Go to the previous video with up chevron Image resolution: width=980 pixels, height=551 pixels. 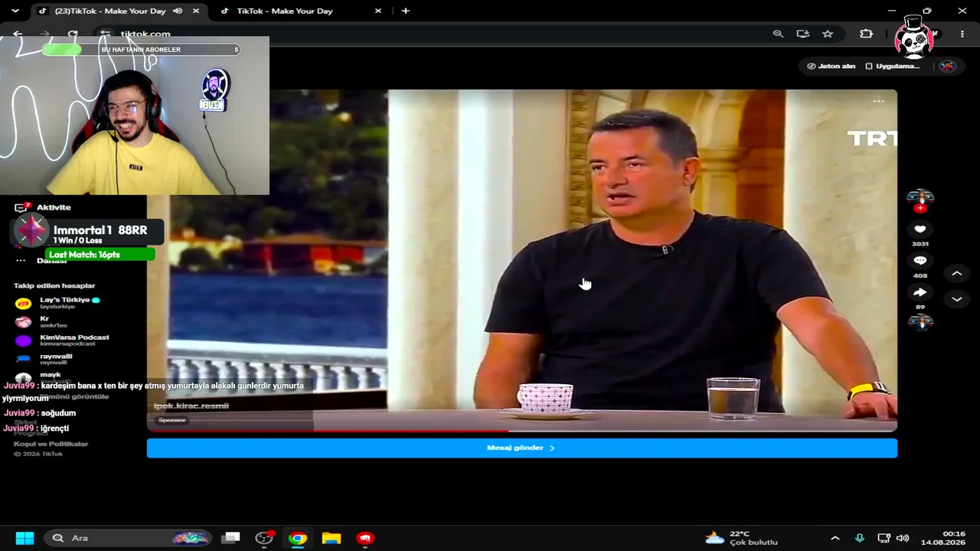click(x=956, y=273)
